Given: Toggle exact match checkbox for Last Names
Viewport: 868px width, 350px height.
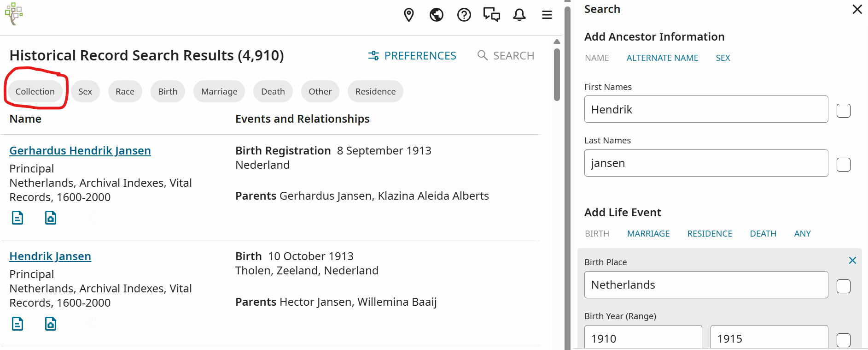Looking at the screenshot, I should pyautogui.click(x=843, y=165).
